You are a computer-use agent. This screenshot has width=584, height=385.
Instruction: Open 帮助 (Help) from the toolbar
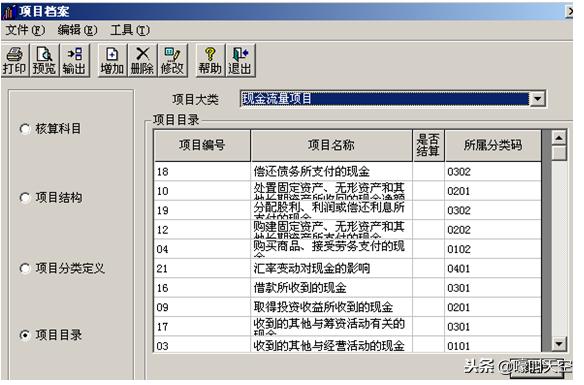pyautogui.click(x=210, y=60)
